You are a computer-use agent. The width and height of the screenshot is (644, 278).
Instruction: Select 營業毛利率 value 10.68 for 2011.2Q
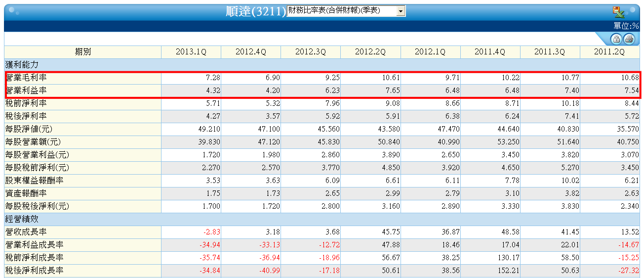[629, 78]
